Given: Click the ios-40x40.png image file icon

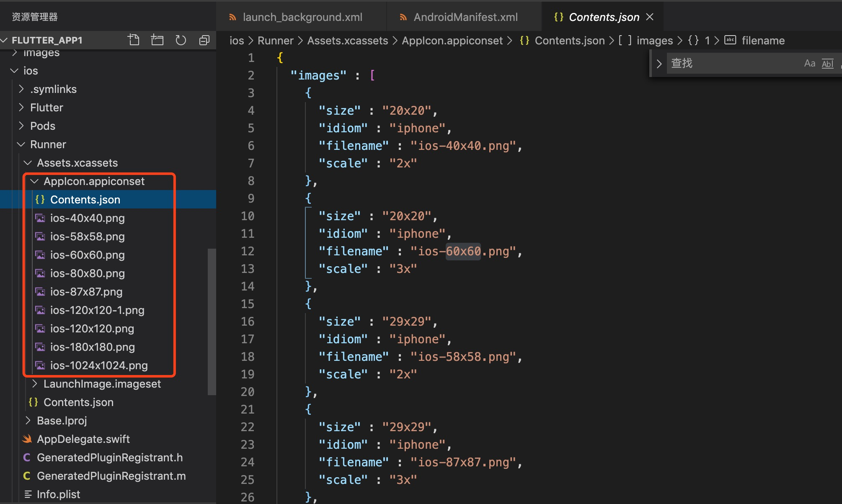Looking at the screenshot, I should coord(40,218).
